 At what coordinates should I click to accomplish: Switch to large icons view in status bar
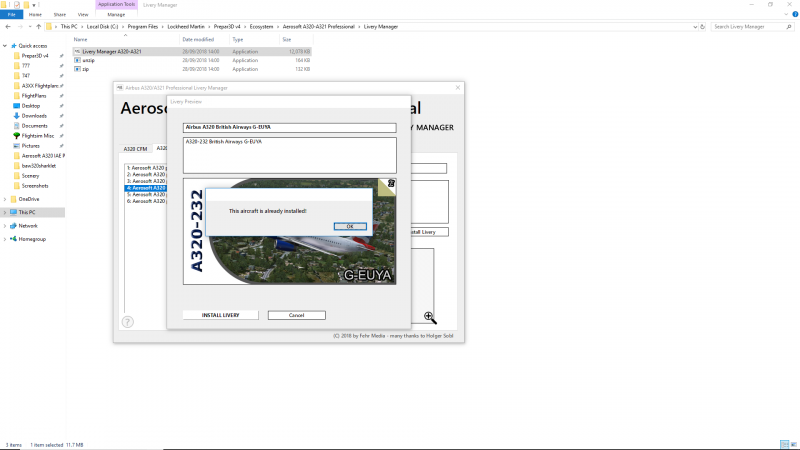[793, 445]
